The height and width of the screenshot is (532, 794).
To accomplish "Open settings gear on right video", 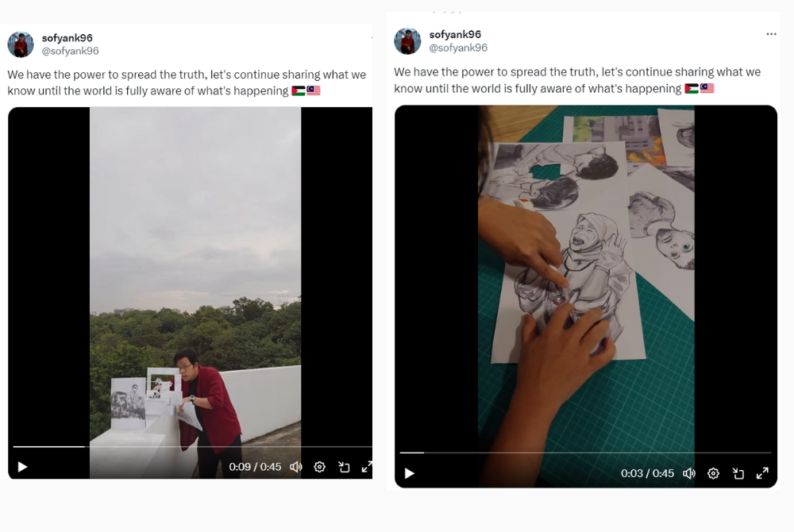I will tap(713, 473).
